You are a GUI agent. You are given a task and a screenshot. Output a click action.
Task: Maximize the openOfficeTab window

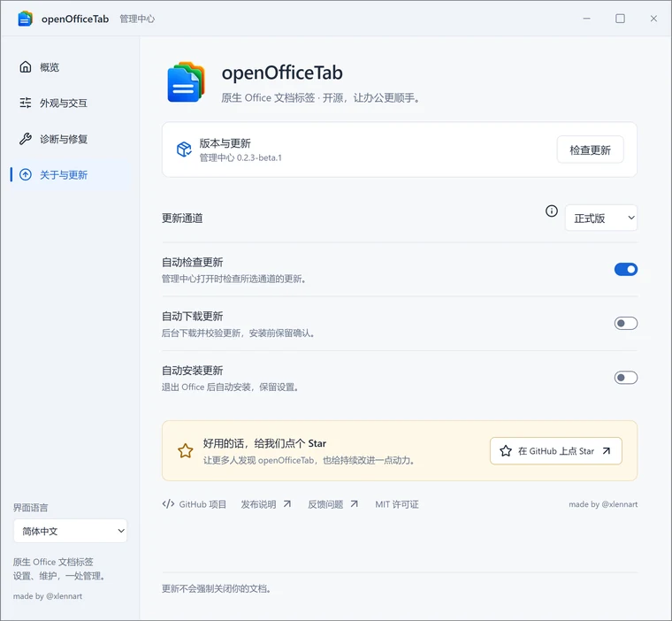coord(620,19)
